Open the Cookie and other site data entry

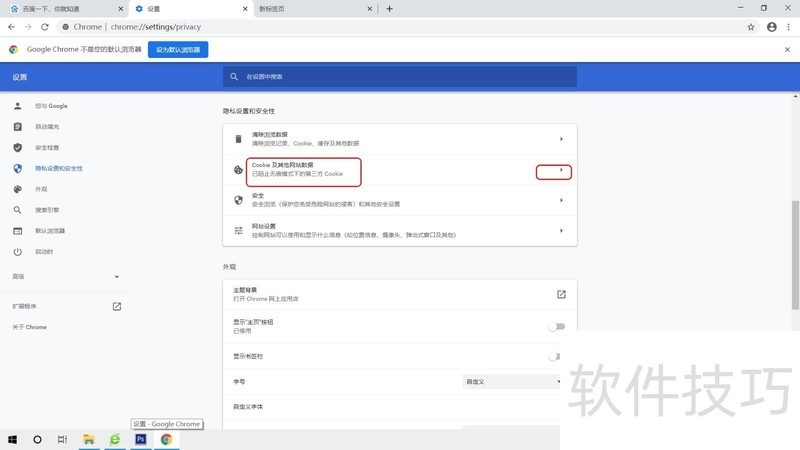400,170
